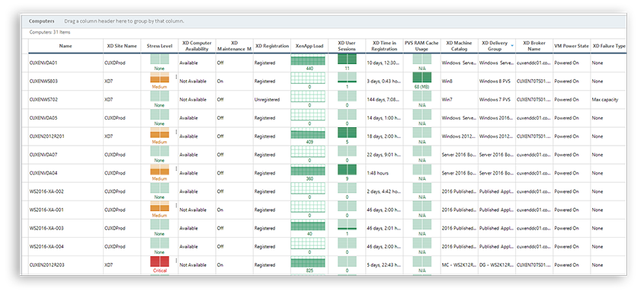Click the PVS RAM Cache gauge showing 68 MB
644x292 pixels.
point(421,78)
